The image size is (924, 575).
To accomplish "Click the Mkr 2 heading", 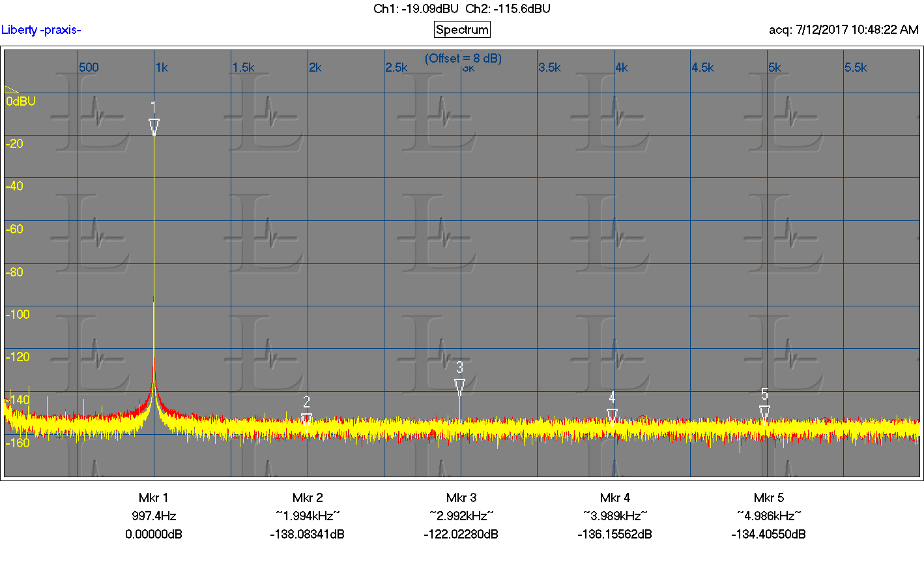I will pos(308,497).
